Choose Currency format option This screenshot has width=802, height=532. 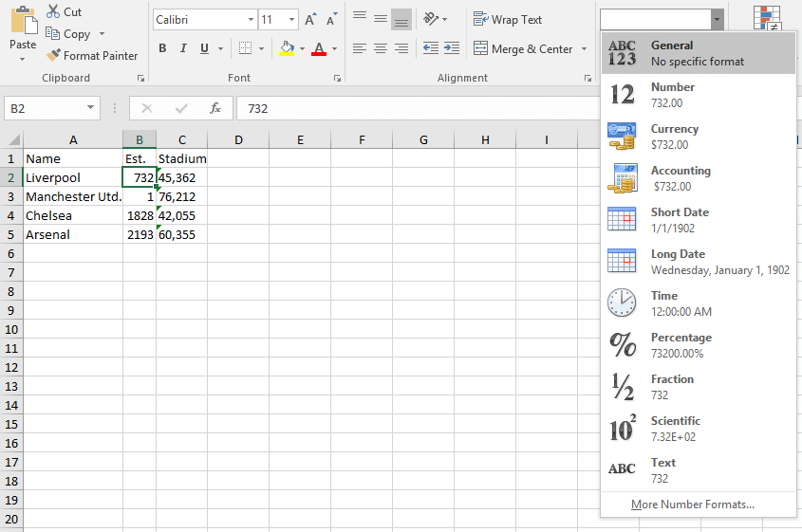click(x=699, y=137)
